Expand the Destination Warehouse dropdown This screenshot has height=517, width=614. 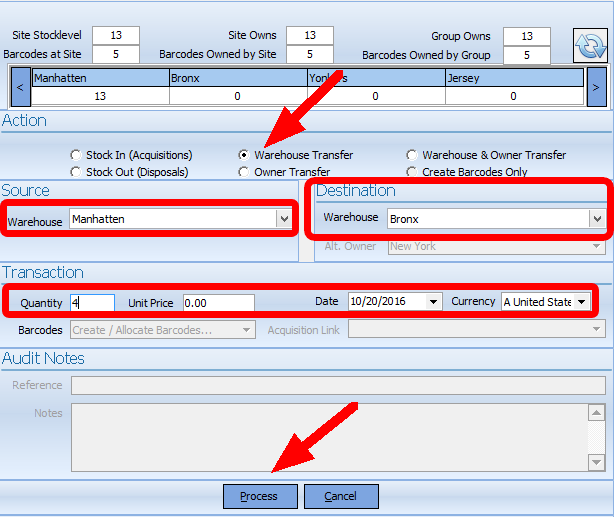pos(597,218)
